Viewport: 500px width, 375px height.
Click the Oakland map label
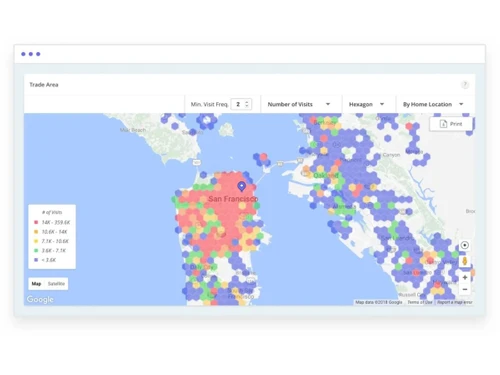[x=326, y=175]
